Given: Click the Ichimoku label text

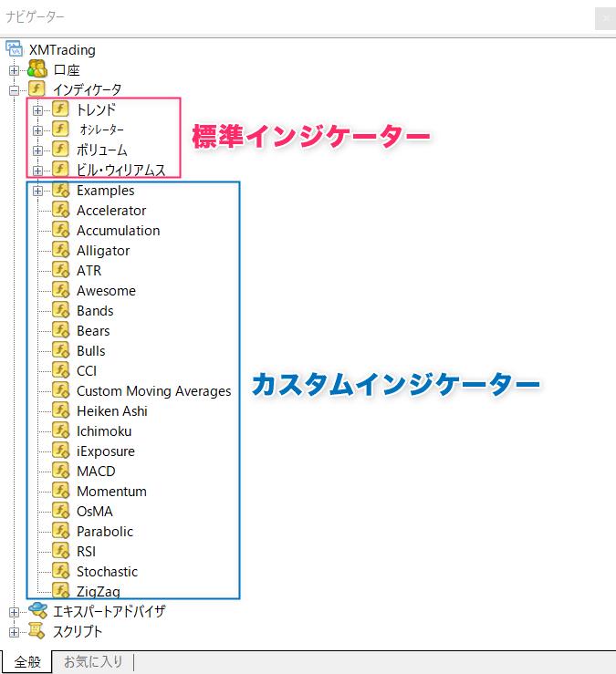Looking at the screenshot, I should [x=104, y=430].
